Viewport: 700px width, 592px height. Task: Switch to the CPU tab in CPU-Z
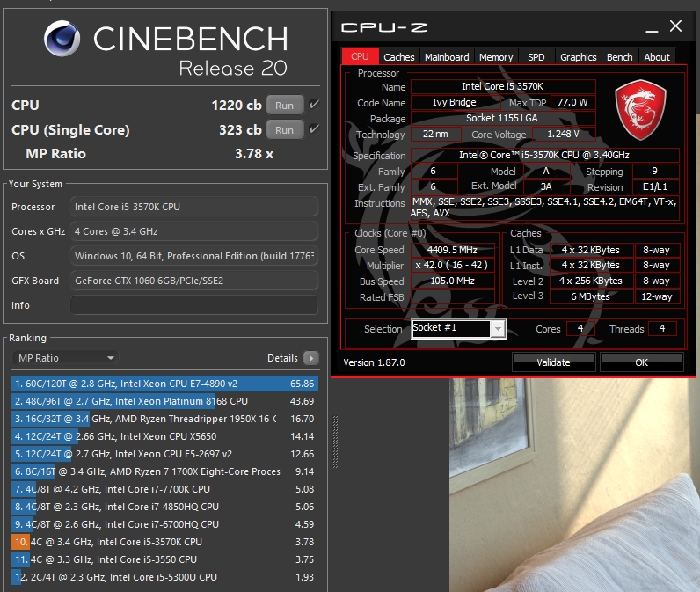pyautogui.click(x=360, y=56)
